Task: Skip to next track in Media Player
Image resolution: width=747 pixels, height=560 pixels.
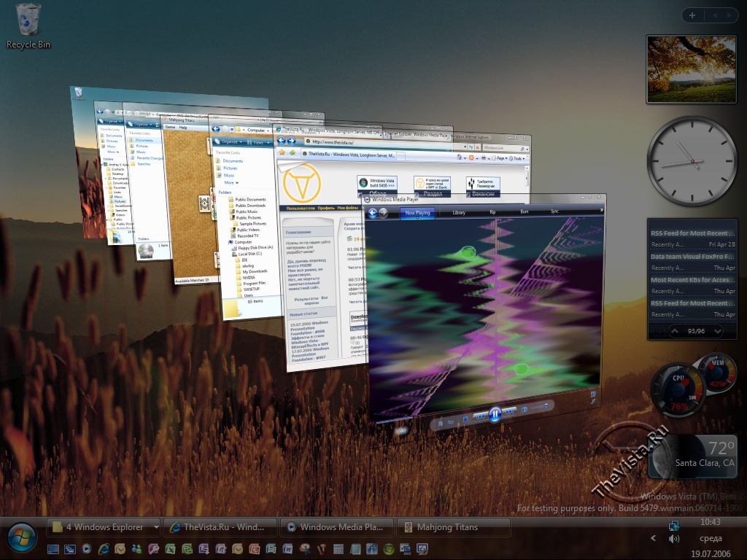Action: [x=509, y=412]
